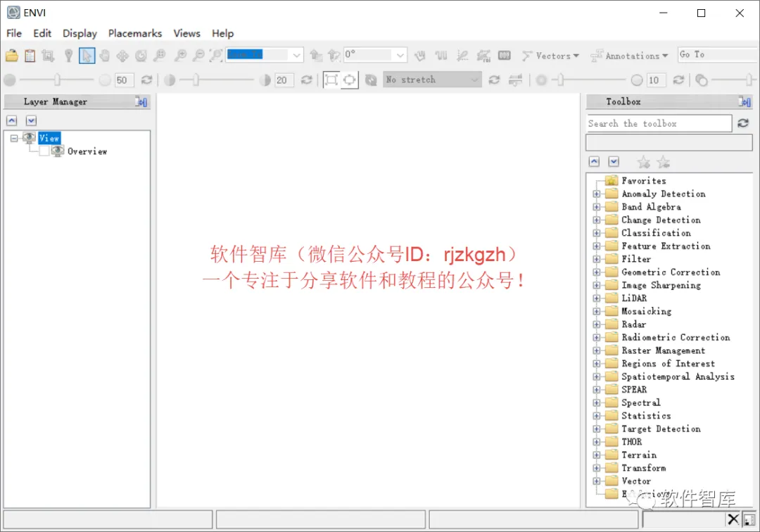Open the Help menu

pos(222,33)
